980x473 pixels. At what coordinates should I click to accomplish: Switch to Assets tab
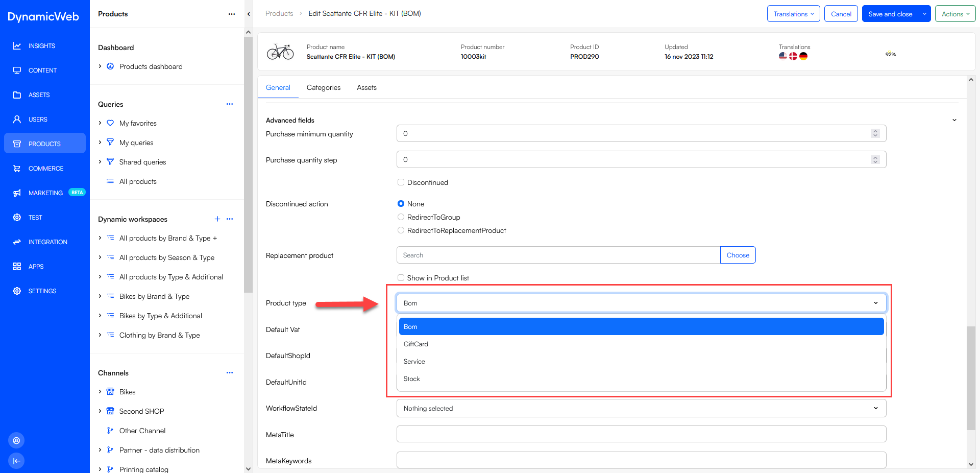(366, 88)
